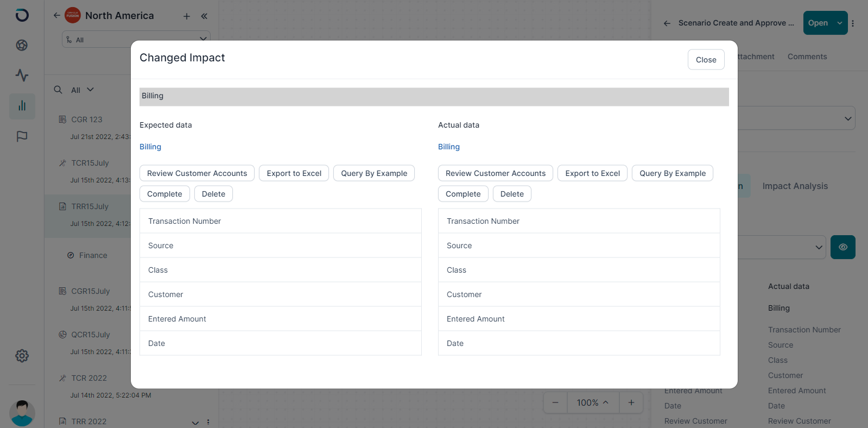Click Actual data Export to Excel button
The image size is (868, 428).
coord(593,173)
